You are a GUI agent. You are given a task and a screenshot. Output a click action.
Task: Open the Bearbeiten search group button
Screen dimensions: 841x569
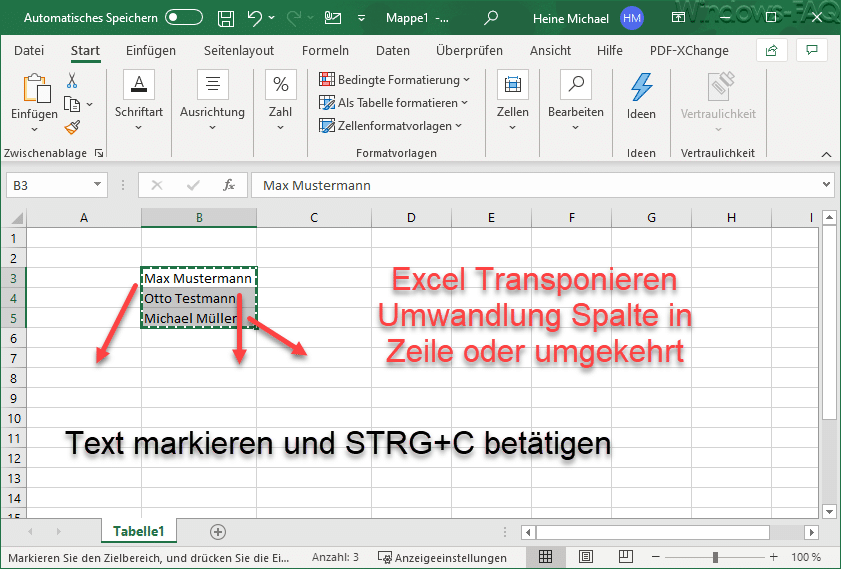point(576,100)
